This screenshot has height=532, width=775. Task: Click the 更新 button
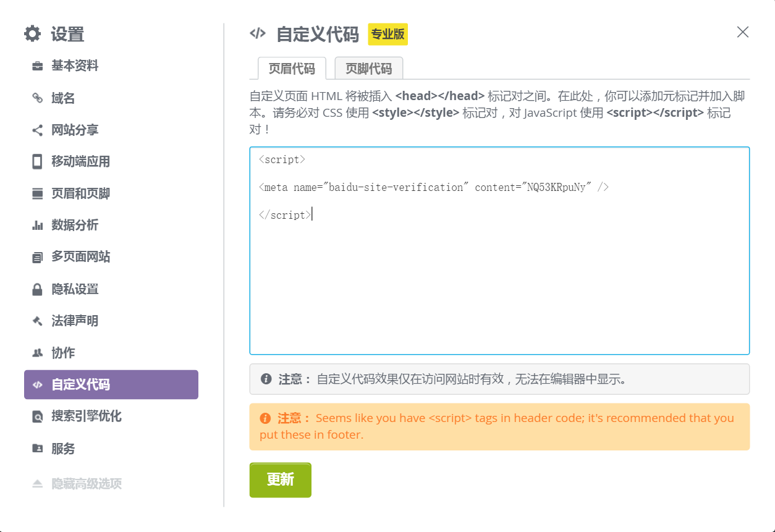pos(281,480)
